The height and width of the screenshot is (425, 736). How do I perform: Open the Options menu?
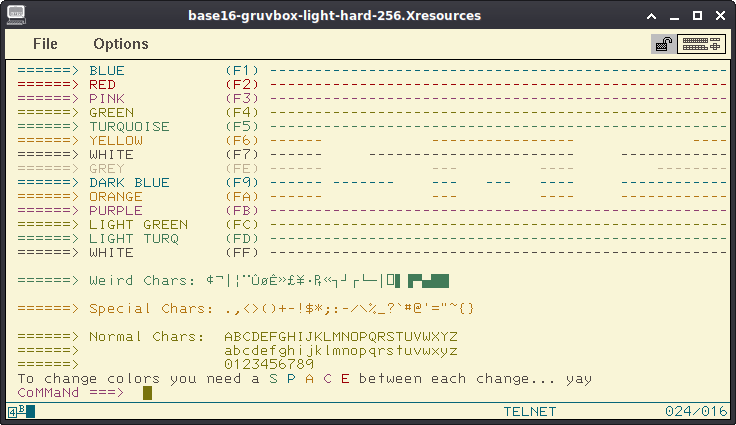(121, 44)
